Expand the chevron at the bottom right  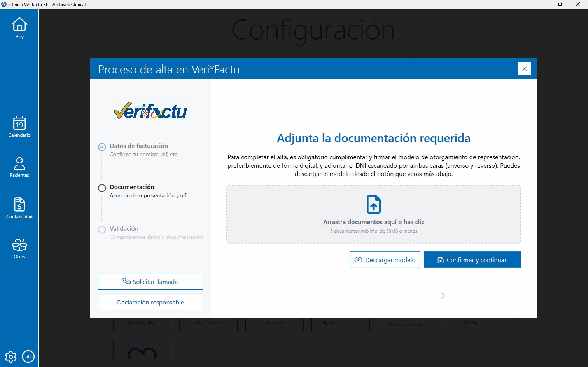(x=514, y=356)
